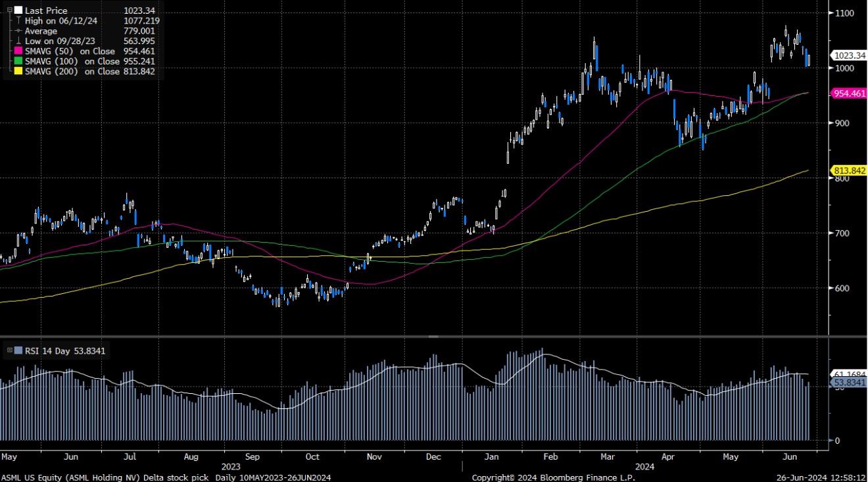Select the Low on 09/28/23 marker icon

pyautogui.click(x=18, y=41)
